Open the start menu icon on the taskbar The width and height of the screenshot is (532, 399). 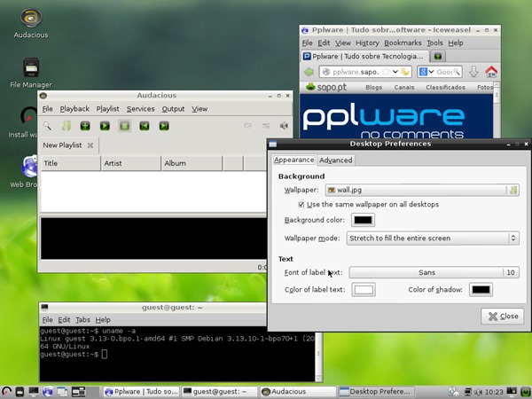[x=6, y=392]
